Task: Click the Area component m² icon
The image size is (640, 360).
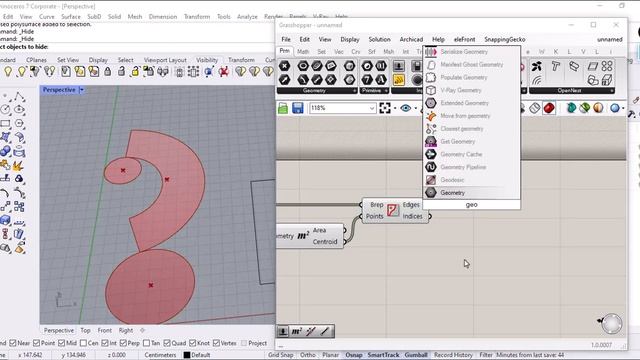Action: point(303,236)
